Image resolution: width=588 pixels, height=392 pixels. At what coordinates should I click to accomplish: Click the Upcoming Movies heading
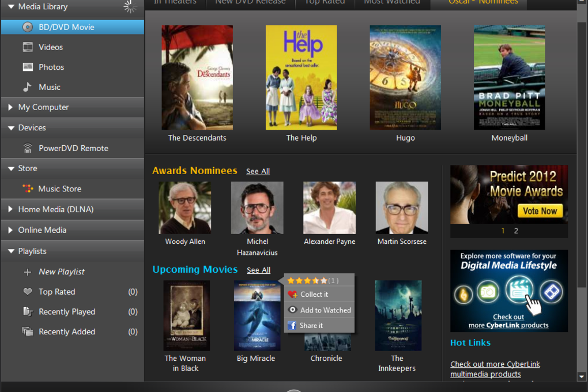195,269
